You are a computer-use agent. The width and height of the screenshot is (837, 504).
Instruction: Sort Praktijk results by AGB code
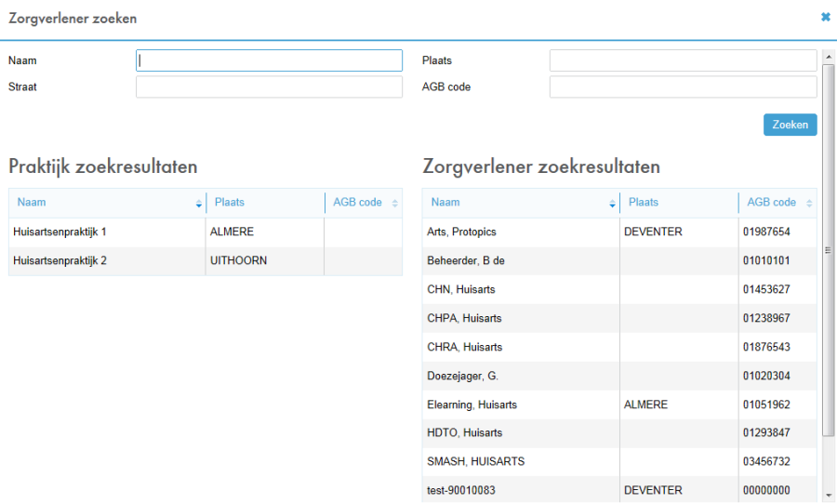pyautogui.click(x=363, y=203)
